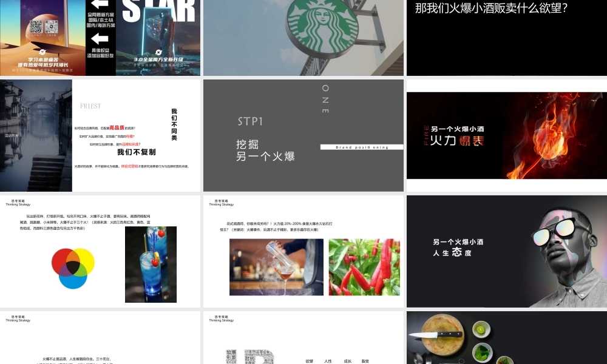Image resolution: width=607 pixels, height=364 pixels.
Task: Click the chef knife on the cutting board
Action: click(x=436, y=335)
